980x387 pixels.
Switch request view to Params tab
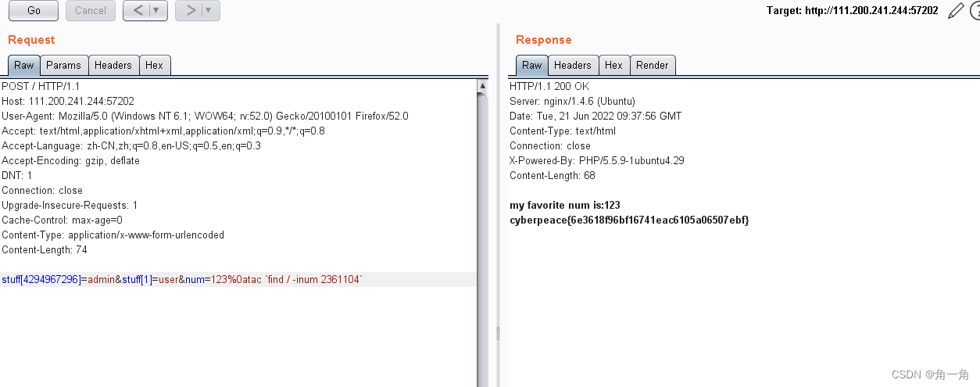point(63,65)
